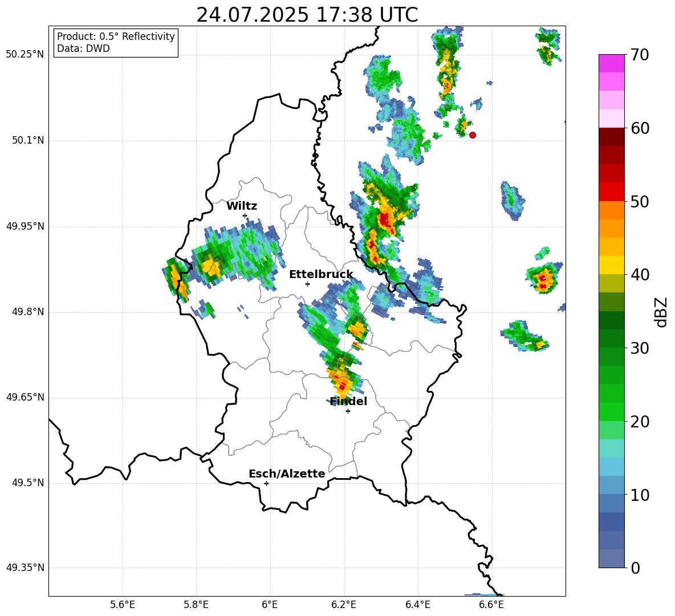
Task: Click the 5.6°E longitude label
Action: [x=123, y=605]
